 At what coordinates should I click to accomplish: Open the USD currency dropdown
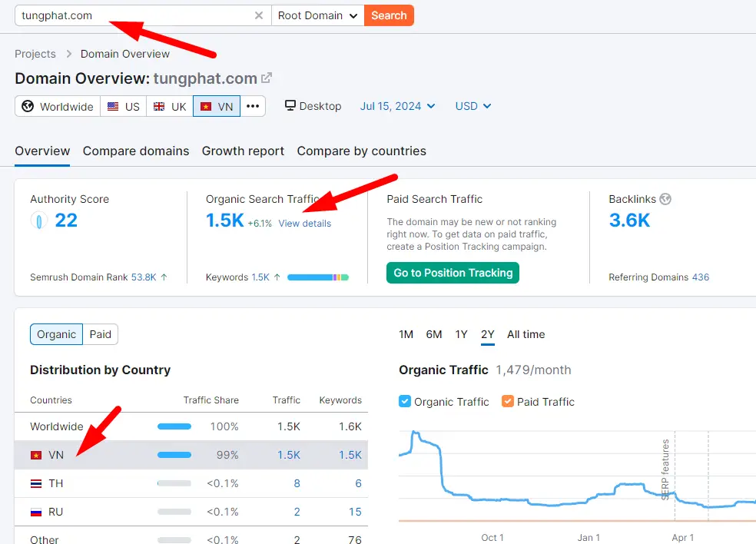tap(473, 106)
